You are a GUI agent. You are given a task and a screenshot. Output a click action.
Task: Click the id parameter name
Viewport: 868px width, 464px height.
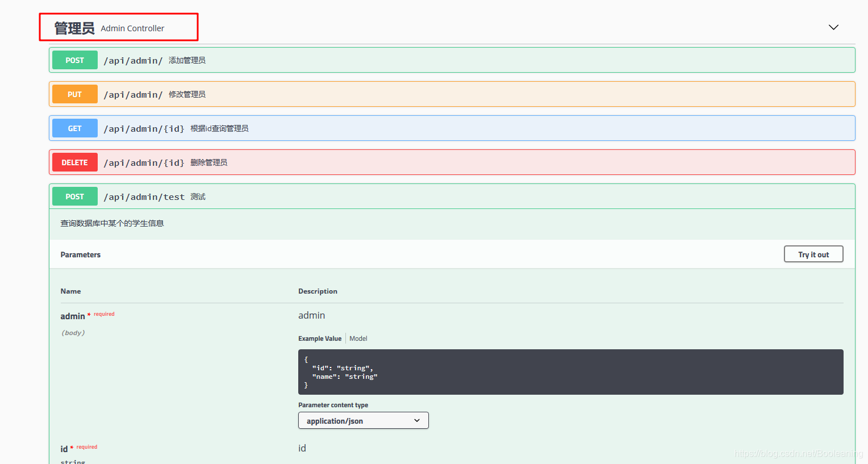coord(64,449)
